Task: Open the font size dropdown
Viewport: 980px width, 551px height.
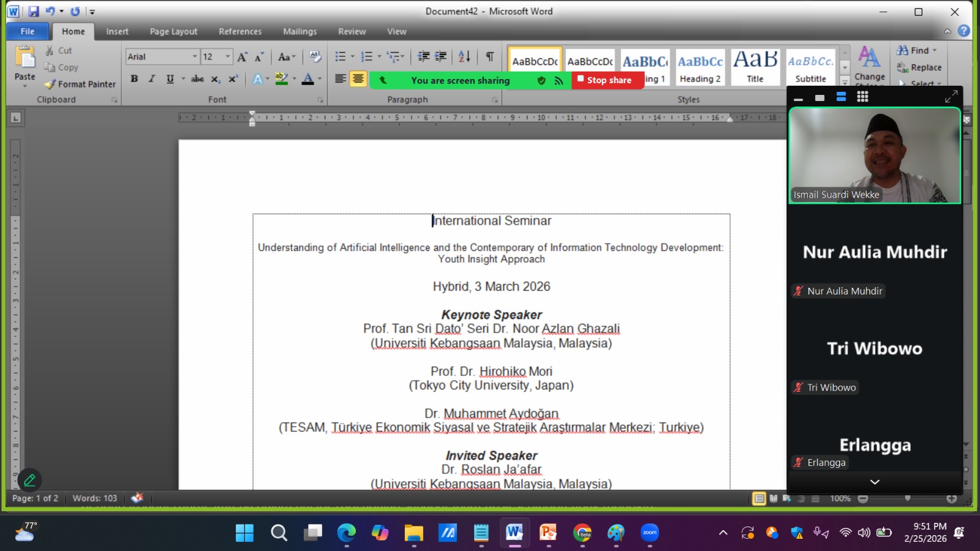Action: pyautogui.click(x=228, y=57)
